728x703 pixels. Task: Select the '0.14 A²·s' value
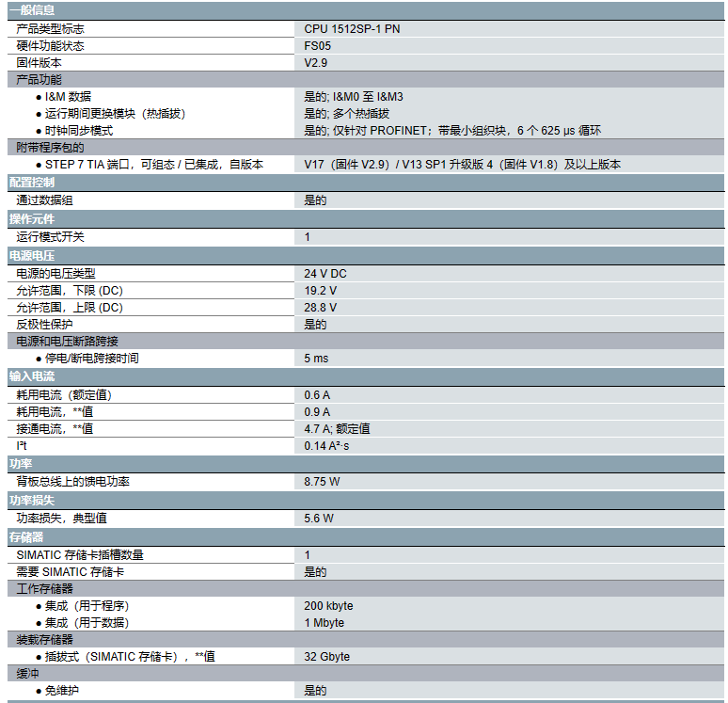[x=326, y=445]
